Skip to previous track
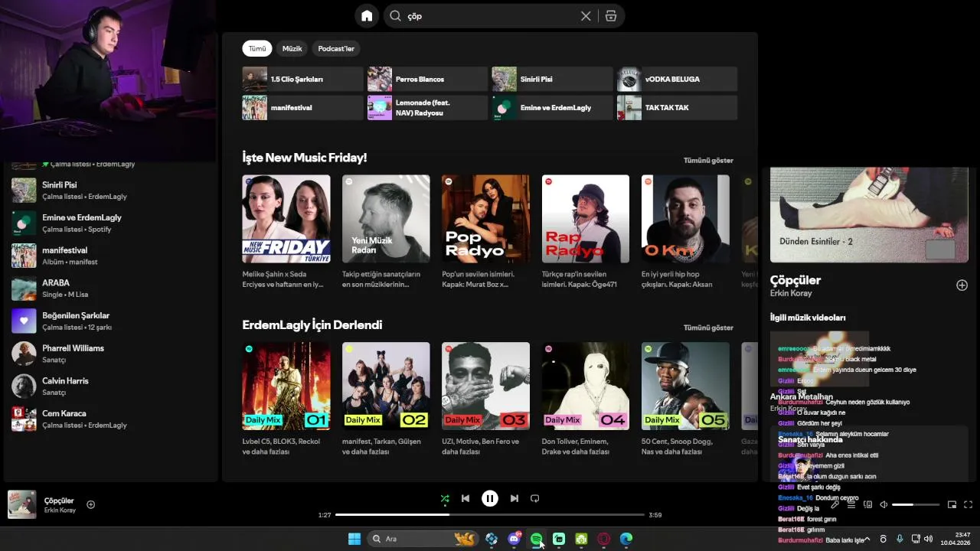This screenshot has width=980, height=551. [x=465, y=498]
